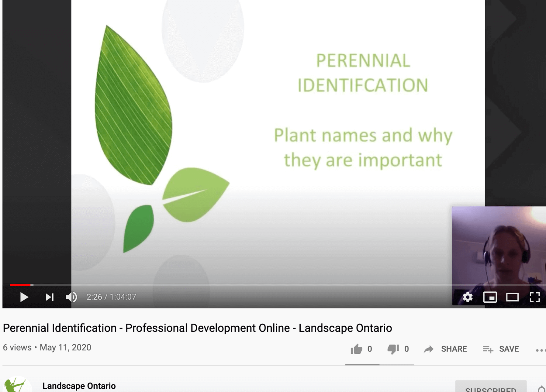Click the presenter webcam inset

click(x=499, y=245)
